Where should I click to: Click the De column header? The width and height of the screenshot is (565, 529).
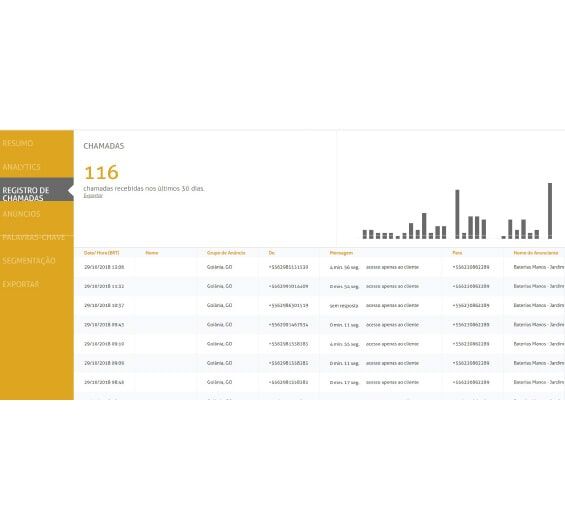[272, 253]
